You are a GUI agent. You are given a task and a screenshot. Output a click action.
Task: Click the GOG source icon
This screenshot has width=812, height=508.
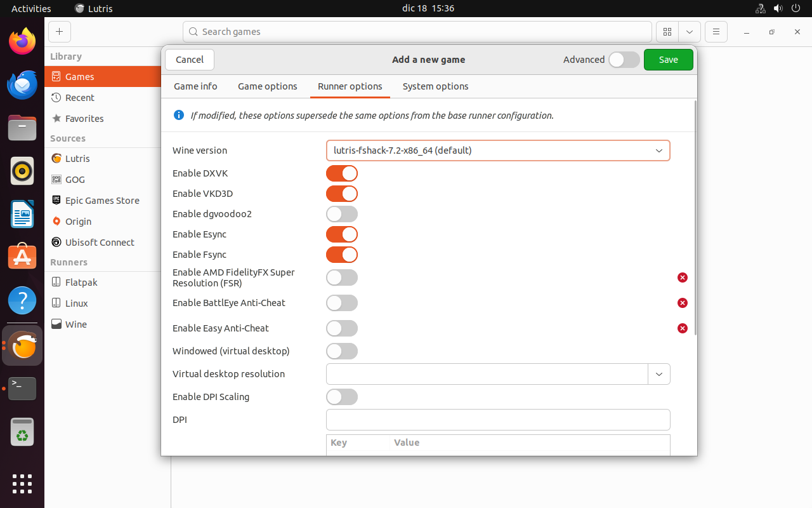(56, 180)
